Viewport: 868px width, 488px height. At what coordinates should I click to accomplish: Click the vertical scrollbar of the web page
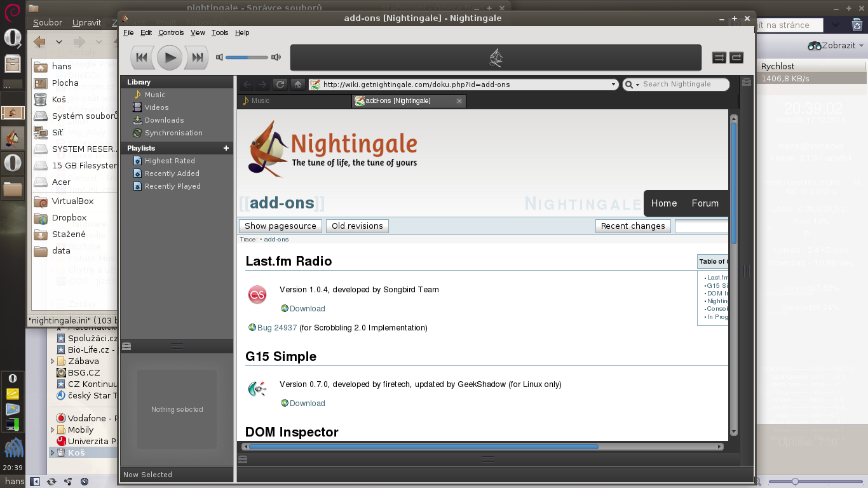[734, 274]
